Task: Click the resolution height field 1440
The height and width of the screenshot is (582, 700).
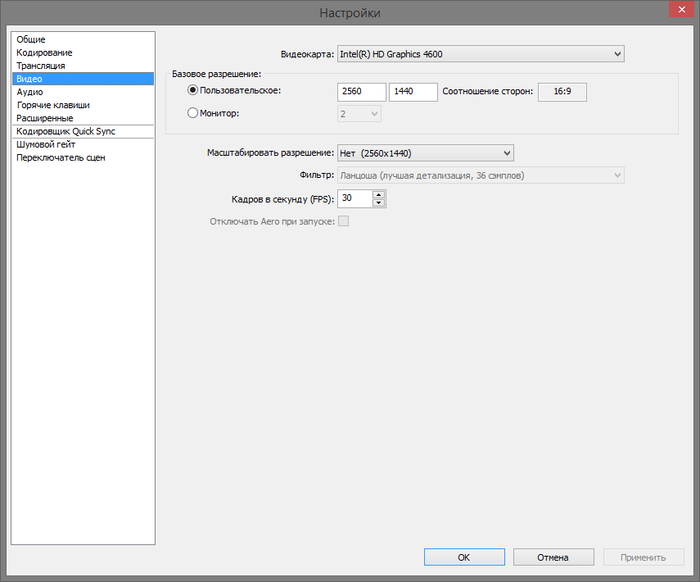Action: tap(412, 92)
